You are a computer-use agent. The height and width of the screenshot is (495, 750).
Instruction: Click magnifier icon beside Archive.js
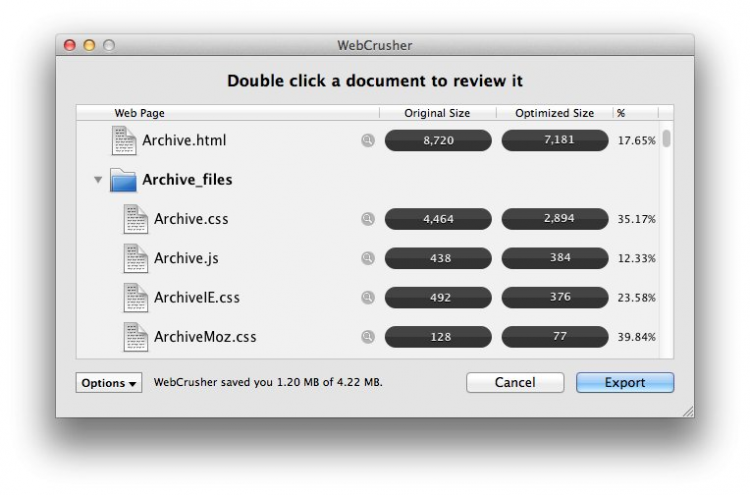tap(368, 258)
